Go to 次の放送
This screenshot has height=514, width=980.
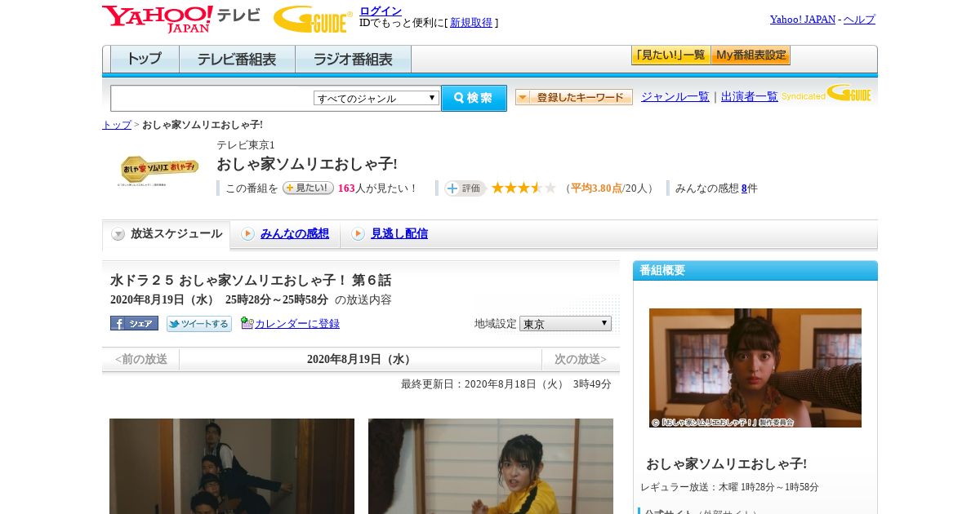pyautogui.click(x=581, y=359)
